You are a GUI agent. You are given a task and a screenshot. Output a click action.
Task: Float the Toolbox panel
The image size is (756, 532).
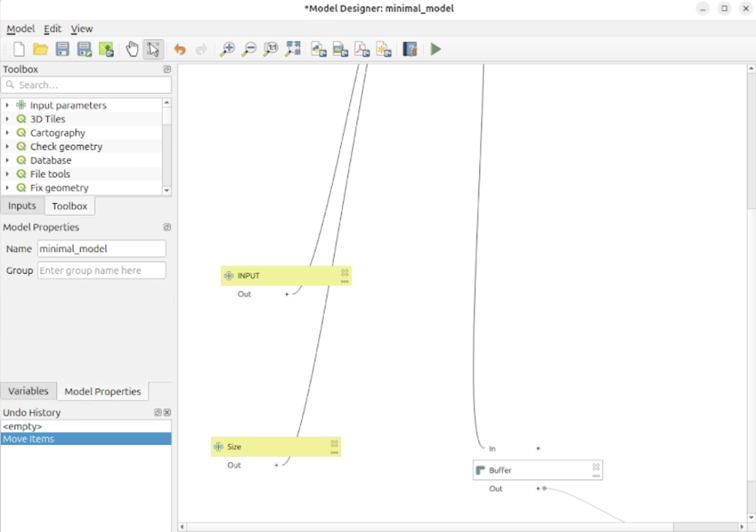tap(167, 69)
